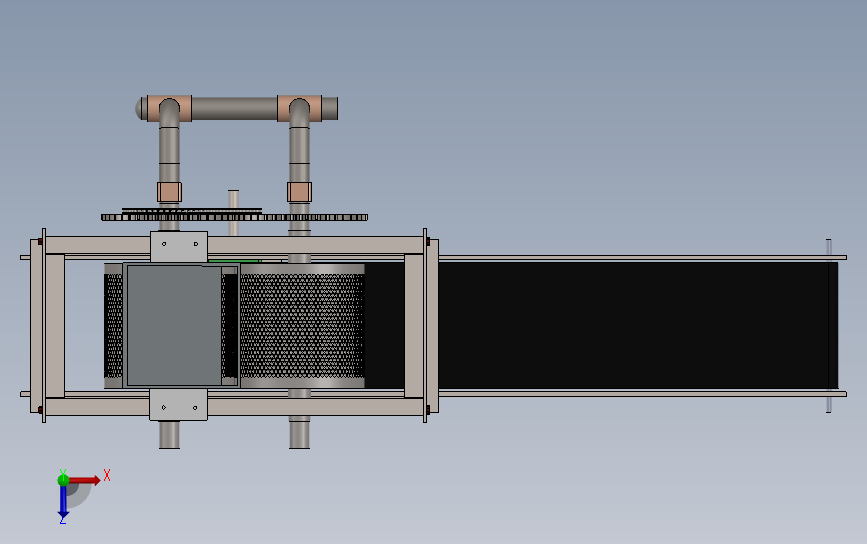Click the blue Z axis arrow of triad
867x544 pixels.
63,503
